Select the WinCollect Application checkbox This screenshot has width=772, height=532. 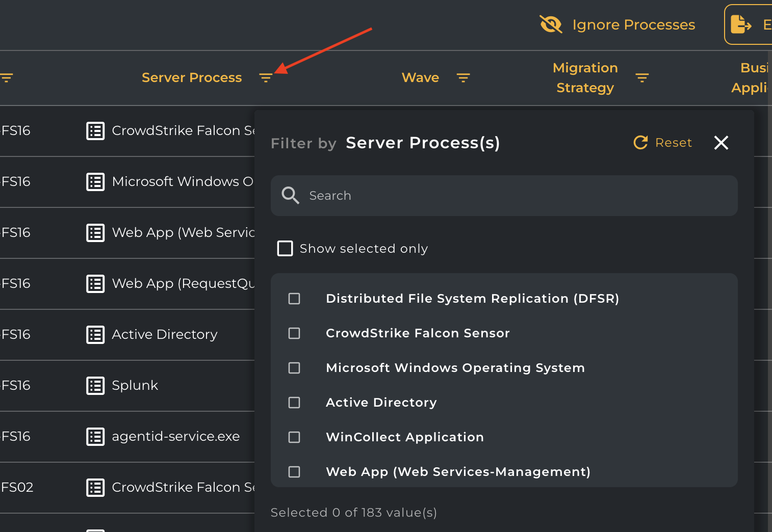pos(294,437)
